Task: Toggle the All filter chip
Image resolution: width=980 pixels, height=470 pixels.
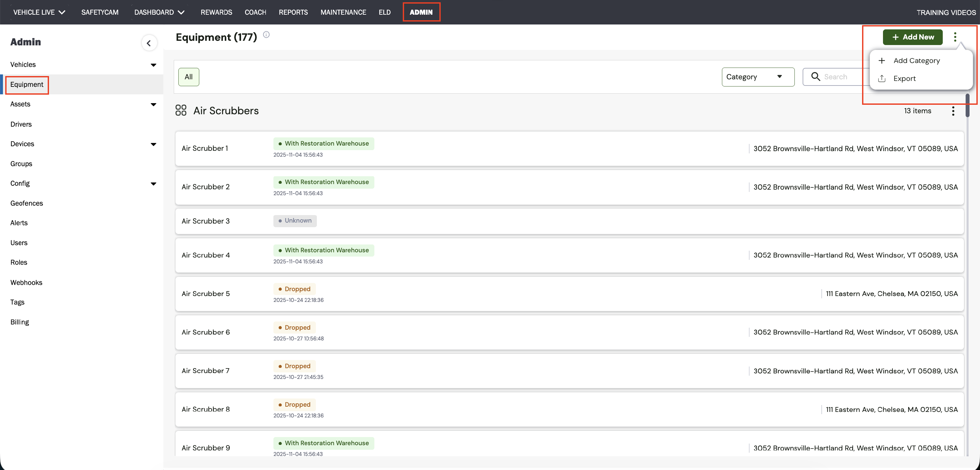Action: click(x=188, y=77)
